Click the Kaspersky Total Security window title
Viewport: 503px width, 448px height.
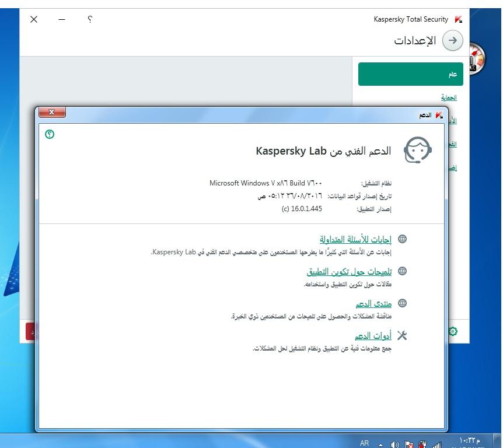click(x=411, y=19)
